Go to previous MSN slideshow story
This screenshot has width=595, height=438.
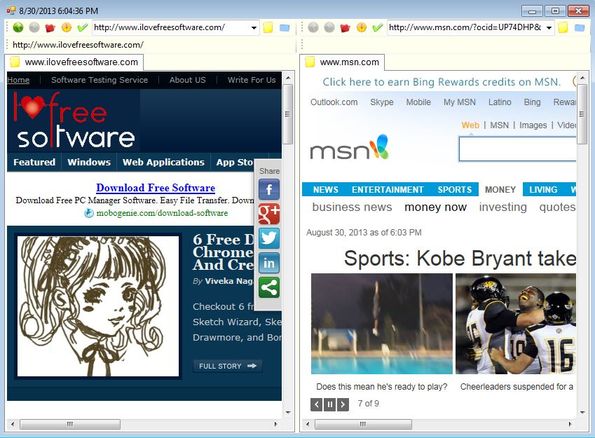click(316, 405)
